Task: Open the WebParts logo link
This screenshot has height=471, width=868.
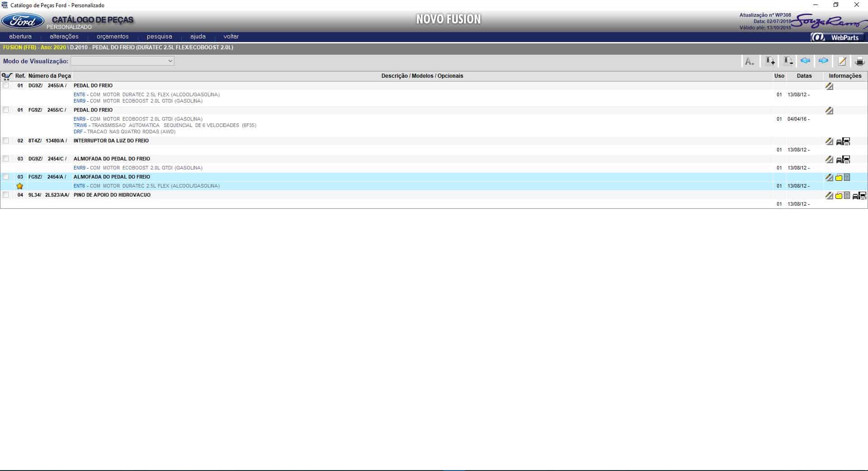Action: (837, 37)
